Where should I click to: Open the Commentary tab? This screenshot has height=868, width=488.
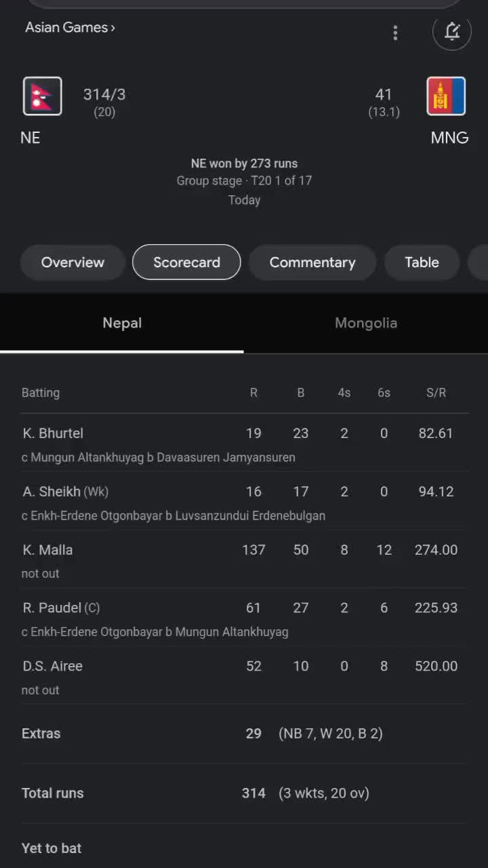point(312,262)
